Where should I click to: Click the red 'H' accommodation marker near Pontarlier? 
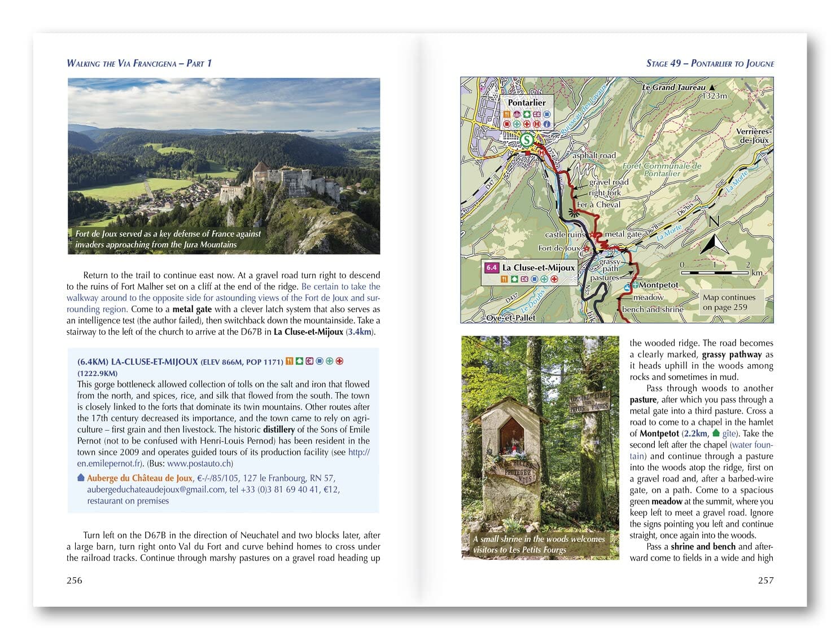(541, 153)
